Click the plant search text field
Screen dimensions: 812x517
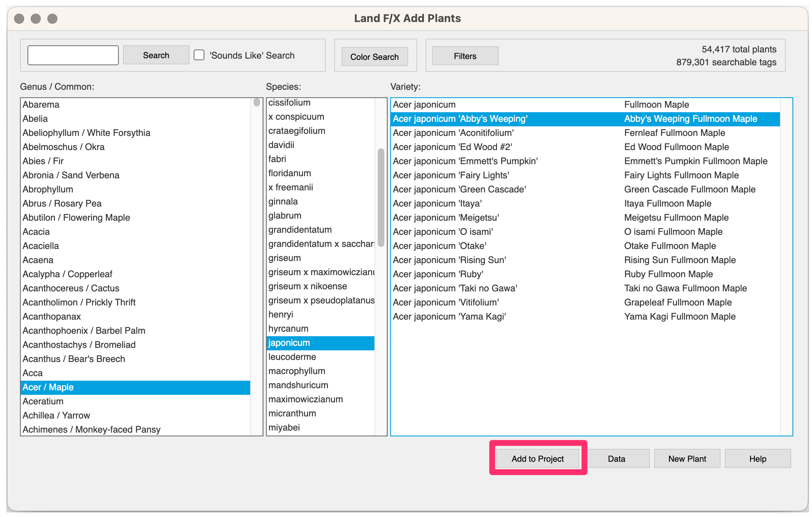73,55
